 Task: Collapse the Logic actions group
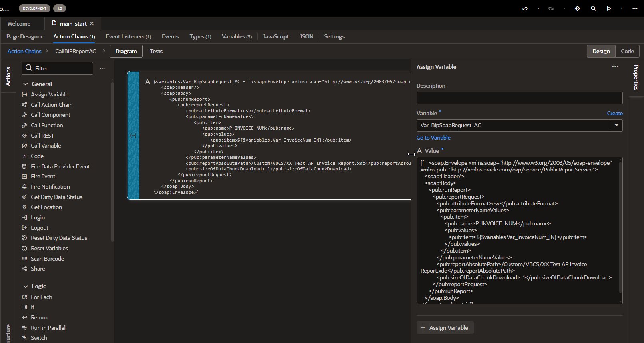(26, 286)
